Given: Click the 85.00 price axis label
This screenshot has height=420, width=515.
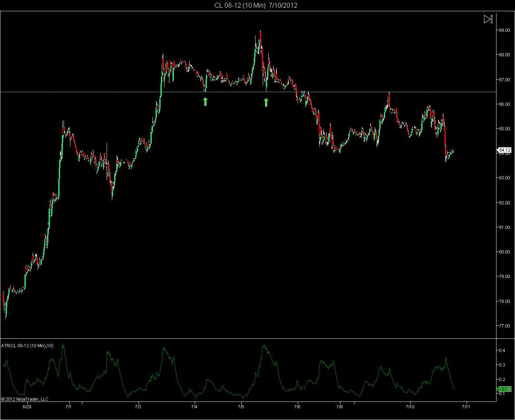Looking at the screenshot, I should pos(505,129).
